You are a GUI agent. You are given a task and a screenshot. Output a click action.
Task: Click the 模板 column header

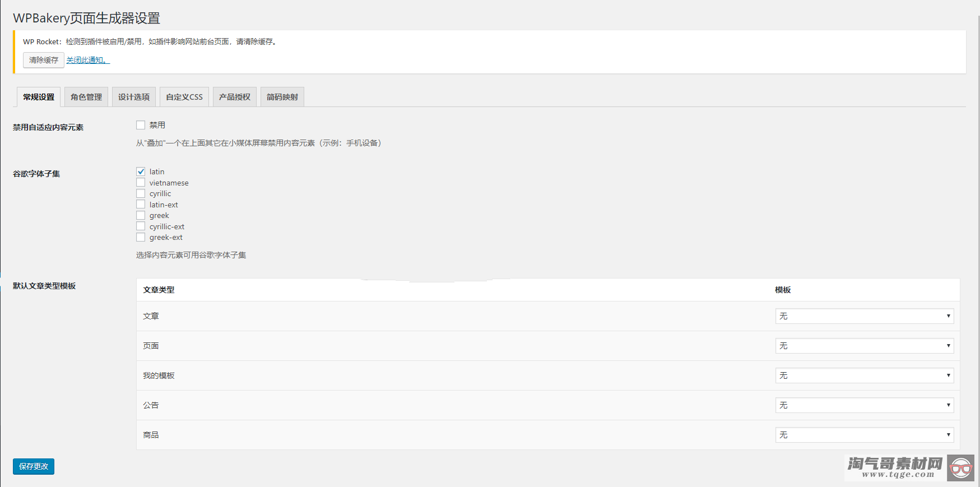[x=783, y=290]
